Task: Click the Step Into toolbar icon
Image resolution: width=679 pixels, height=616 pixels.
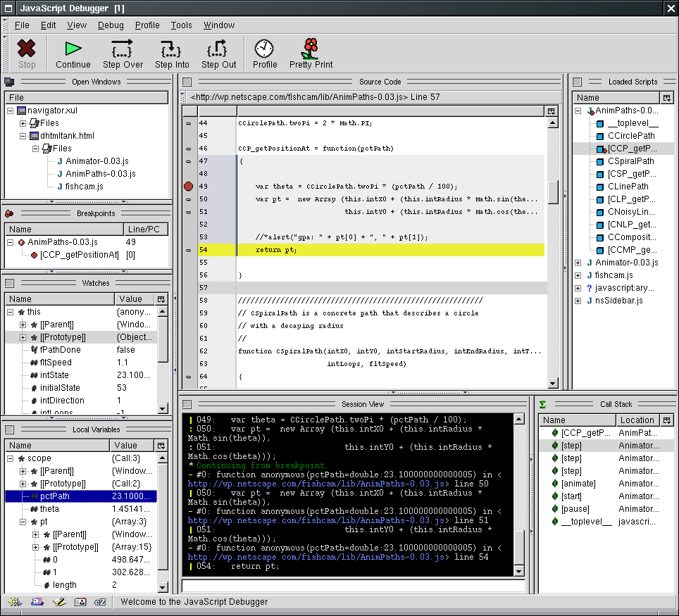Action: 172,49
